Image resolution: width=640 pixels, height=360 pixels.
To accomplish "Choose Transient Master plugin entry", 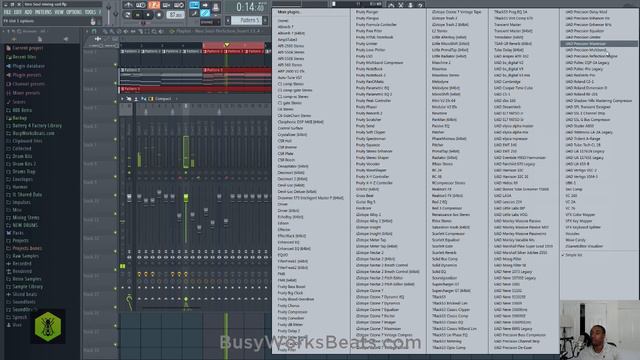I will [507, 24].
